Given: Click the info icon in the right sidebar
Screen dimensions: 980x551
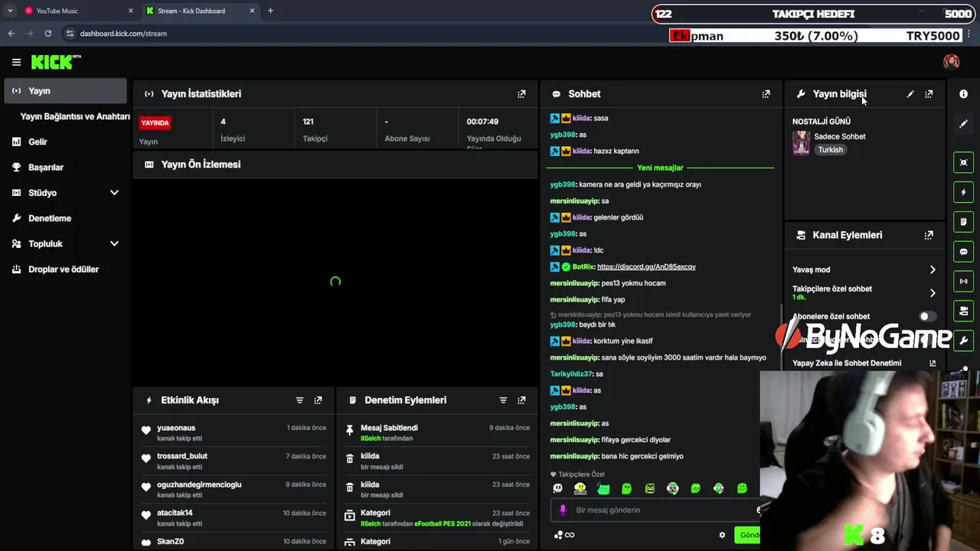Looking at the screenshot, I should click(x=963, y=93).
